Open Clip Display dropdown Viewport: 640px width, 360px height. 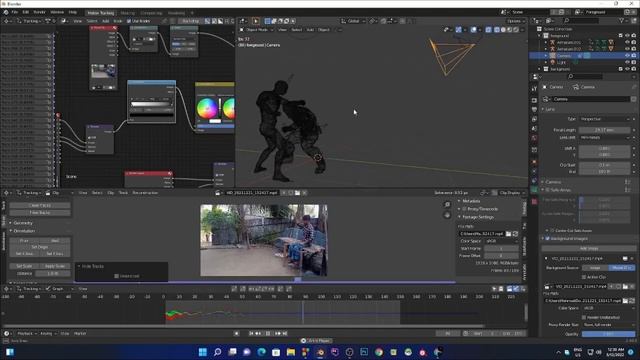pyautogui.click(x=509, y=193)
